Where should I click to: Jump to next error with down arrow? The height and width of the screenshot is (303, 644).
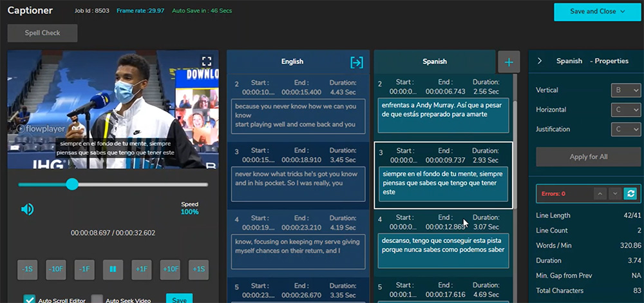615,193
